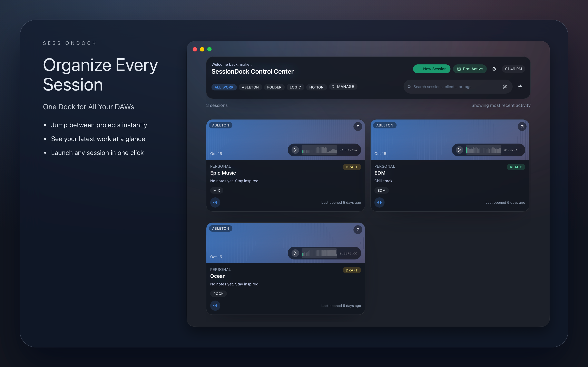
Task: Toggle the MIX tag on Epic Music
Action: [x=216, y=190]
